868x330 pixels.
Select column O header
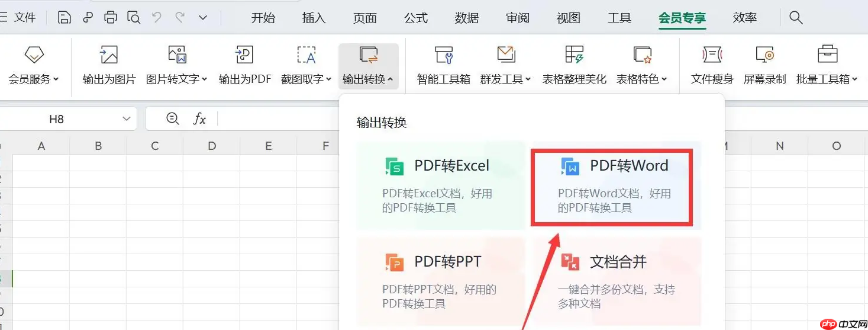tap(837, 146)
